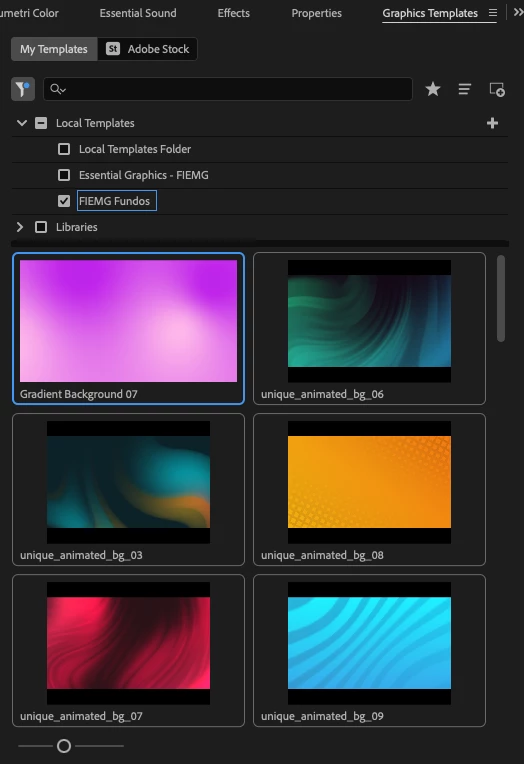
Task: Select the unique_animated_bg_08 orange thumbnail
Action: pos(369,482)
